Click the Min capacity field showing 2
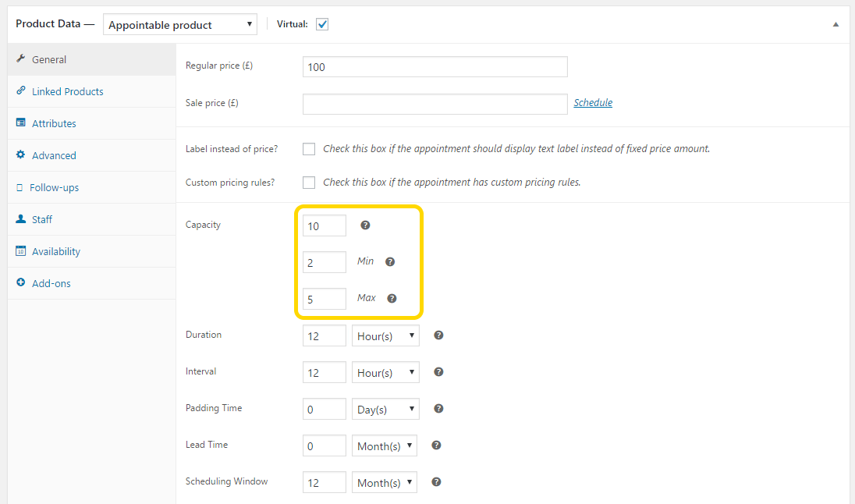The width and height of the screenshot is (855, 504). pos(325,262)
